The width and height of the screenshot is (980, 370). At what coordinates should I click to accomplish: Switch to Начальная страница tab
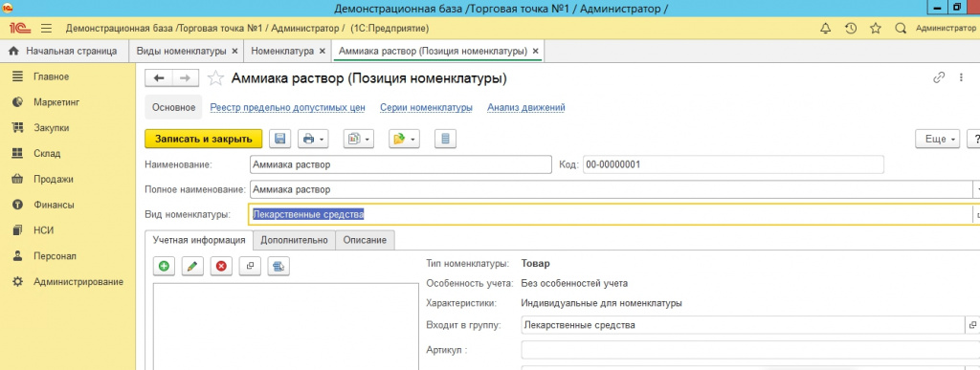point(64,52)
